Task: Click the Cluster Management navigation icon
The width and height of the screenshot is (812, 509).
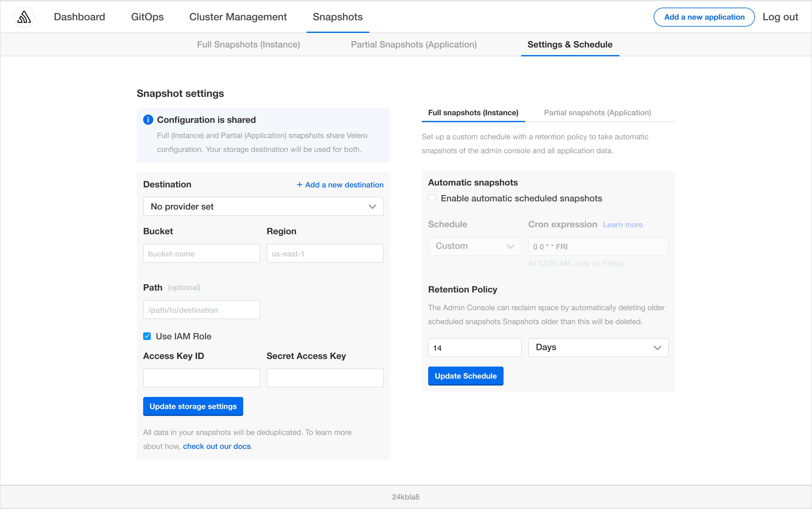Action: (238, 16)
